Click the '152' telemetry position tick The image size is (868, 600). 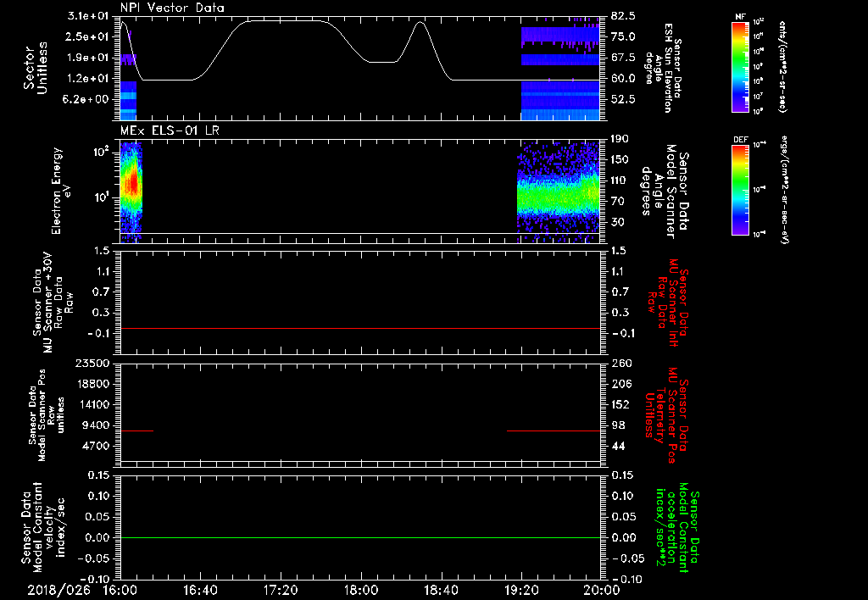coord(620,404)
